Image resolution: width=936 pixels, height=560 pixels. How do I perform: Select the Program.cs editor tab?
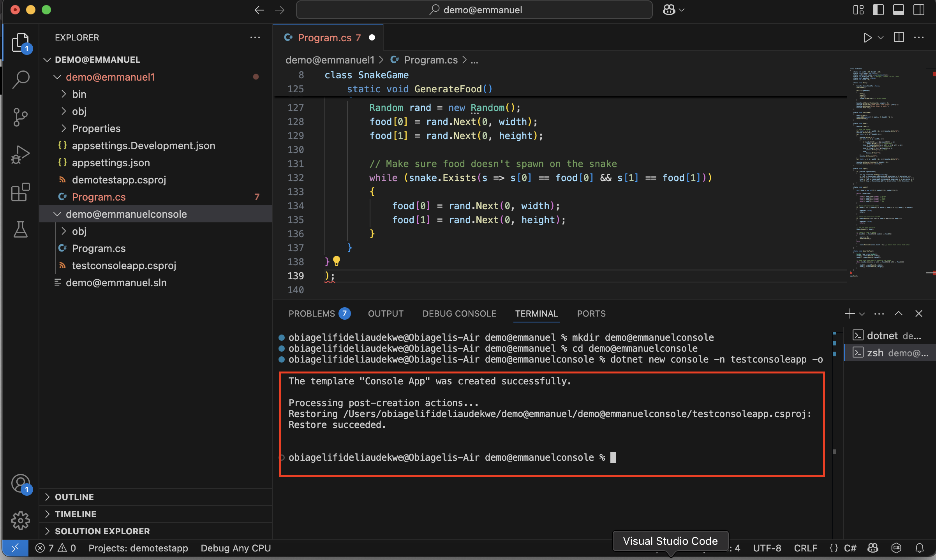coord(328,37)
